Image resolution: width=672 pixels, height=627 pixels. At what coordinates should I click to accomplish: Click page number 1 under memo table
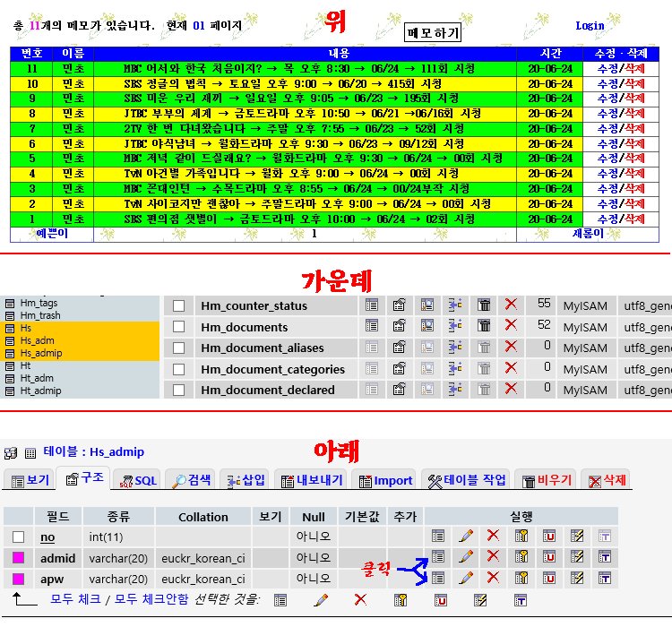click(314, 234)
